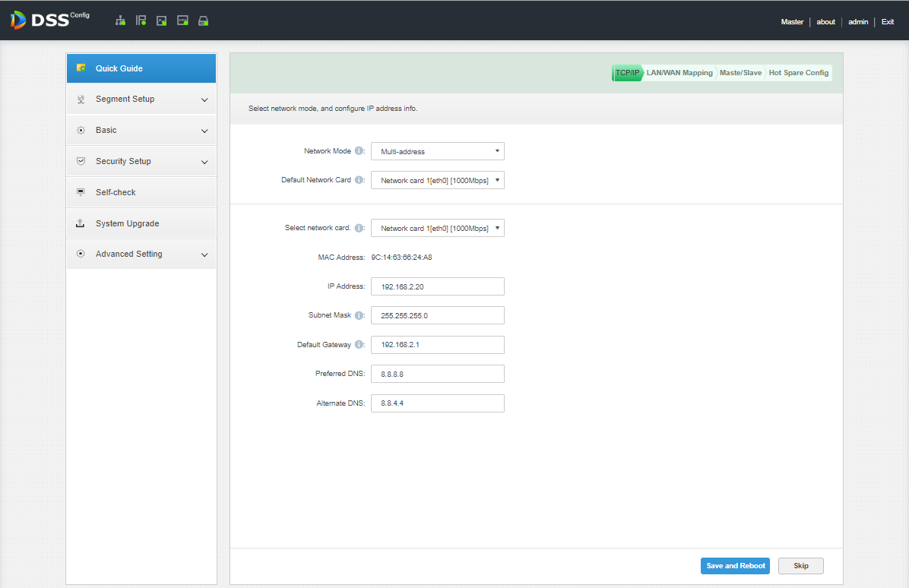
Task: Open the Select network card dropdown
Action: [437, 228]
